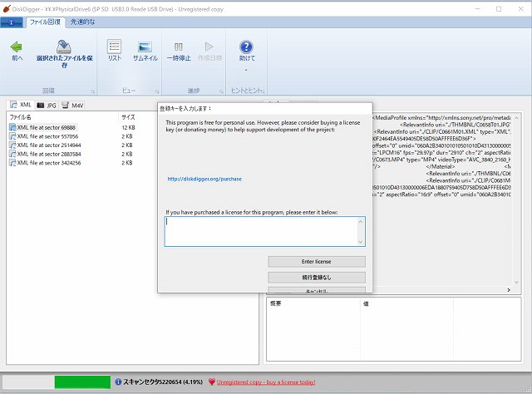This screenshot has height=394, width=532.
Task: Sort by サイズ column header
Action: point(128,117)
